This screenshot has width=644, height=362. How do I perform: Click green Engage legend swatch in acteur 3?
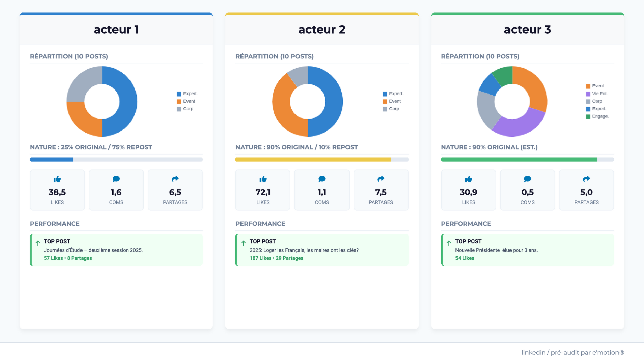[x=588, y=117]
